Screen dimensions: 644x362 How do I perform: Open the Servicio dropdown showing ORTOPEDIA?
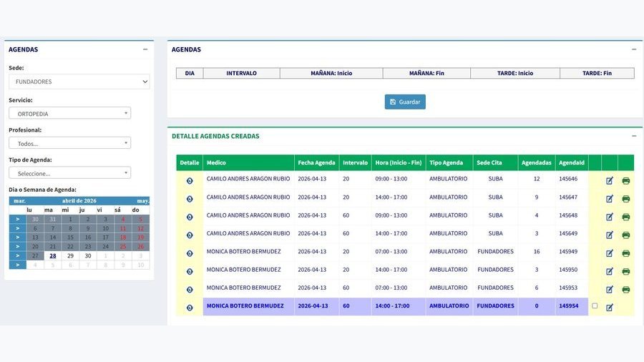point(70,113)
